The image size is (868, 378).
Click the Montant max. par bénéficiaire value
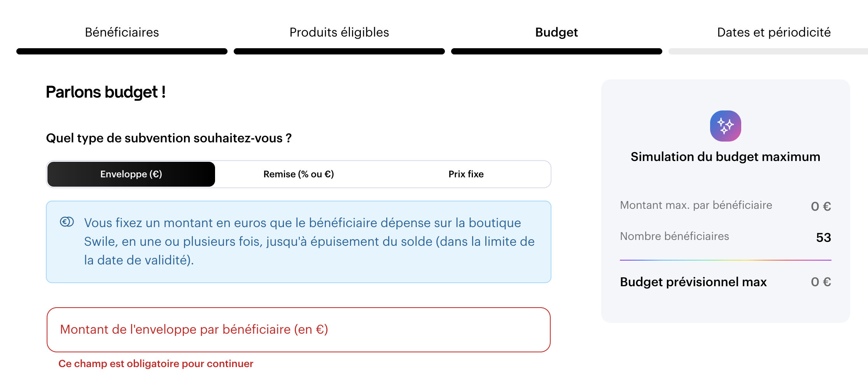(x=821, y=206)
